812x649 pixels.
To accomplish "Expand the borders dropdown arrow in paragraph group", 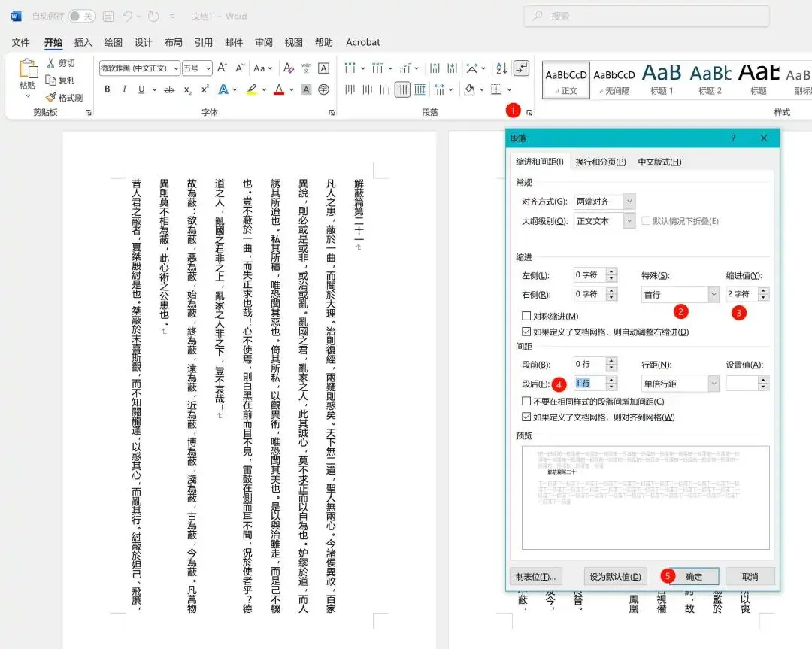I will [509, 90].
